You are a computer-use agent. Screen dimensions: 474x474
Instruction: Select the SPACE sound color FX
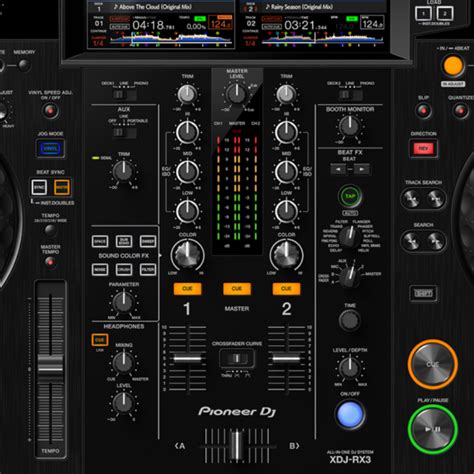point(100,241)
